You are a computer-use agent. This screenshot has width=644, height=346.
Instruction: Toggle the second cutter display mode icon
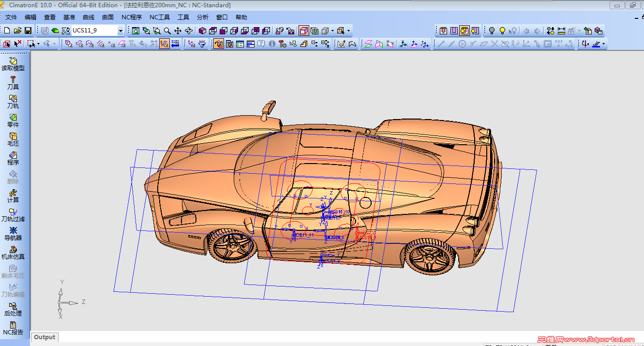coord(454,30)
